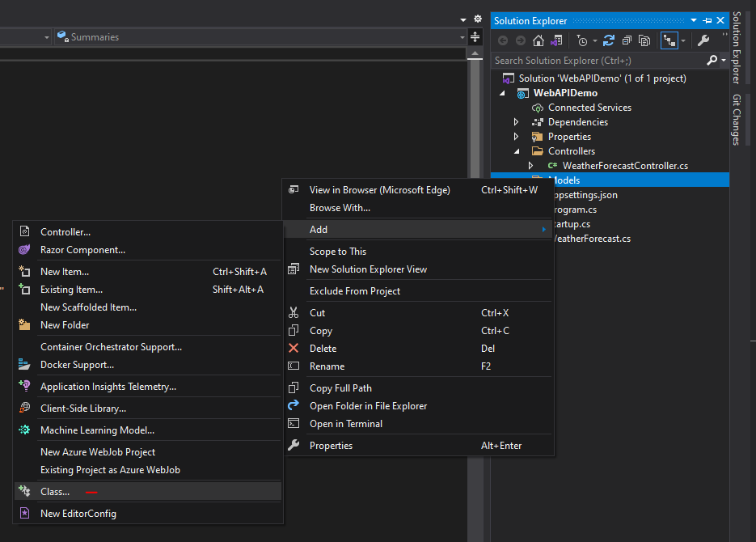Collapse the Controllers folder
The image size is (756, 542).
pyautogui.click(x=517, y=151)
